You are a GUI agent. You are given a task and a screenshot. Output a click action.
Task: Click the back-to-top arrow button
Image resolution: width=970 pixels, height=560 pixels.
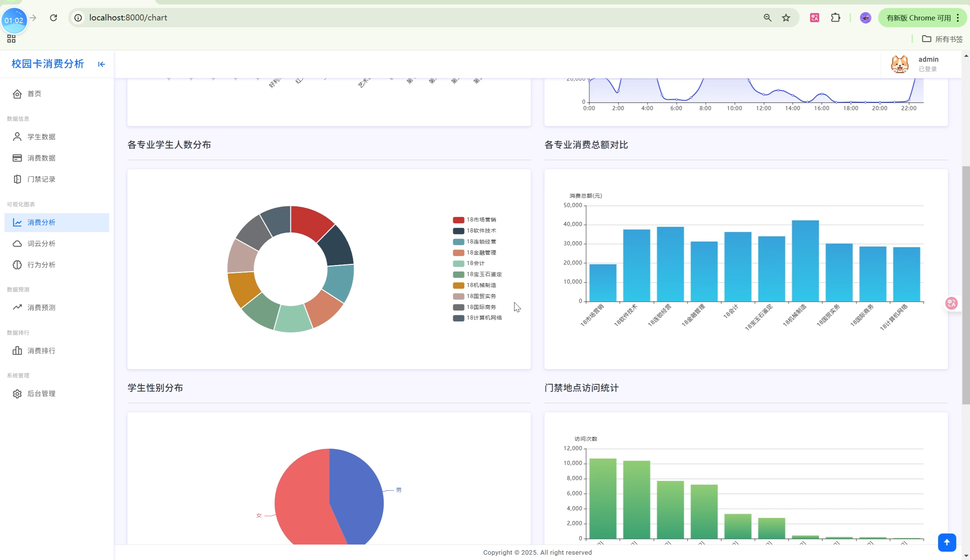(946, 542)
